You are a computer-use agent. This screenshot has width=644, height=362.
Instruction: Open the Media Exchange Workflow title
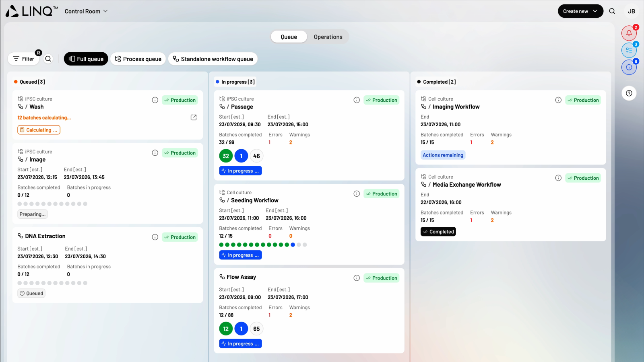[x=466, y=185]
